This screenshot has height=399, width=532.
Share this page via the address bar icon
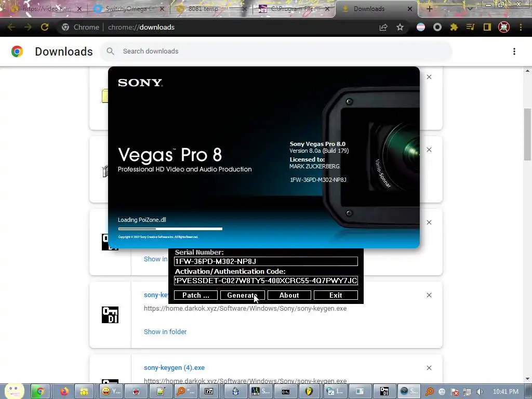383,27
